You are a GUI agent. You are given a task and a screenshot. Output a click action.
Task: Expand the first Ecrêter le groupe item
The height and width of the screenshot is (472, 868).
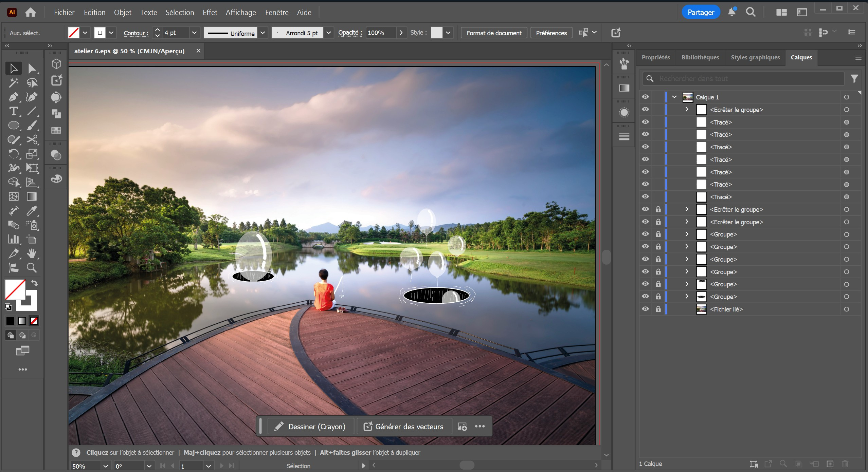(x=687, y=110)
